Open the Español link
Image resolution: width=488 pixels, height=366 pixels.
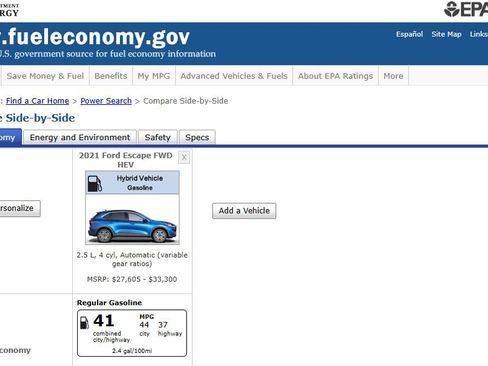coord(409,34)
